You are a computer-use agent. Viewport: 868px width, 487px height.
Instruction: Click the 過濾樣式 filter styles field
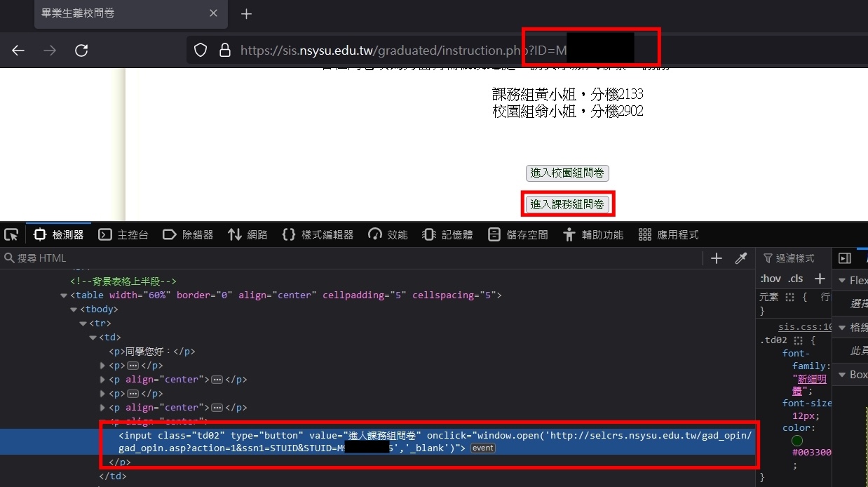794,258
